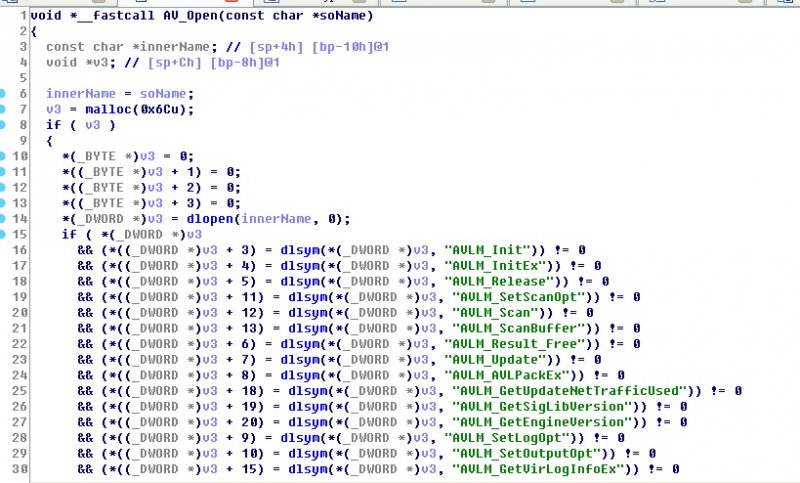Toggle breakpoint dot at line 12
This screenshot has height=483, width=800.
tap(2, 188)
